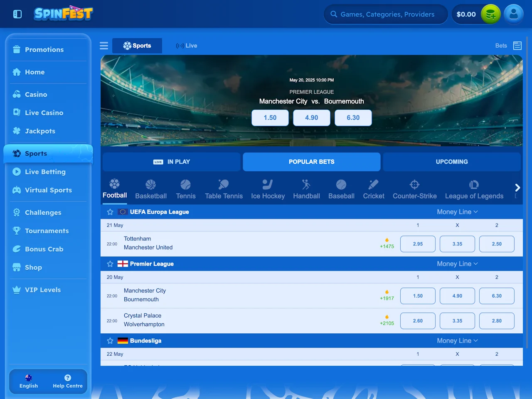Viewport: 532px width, 399px height.
Task: Open sports hamburger menu icon
Action: tap(104, 46)
